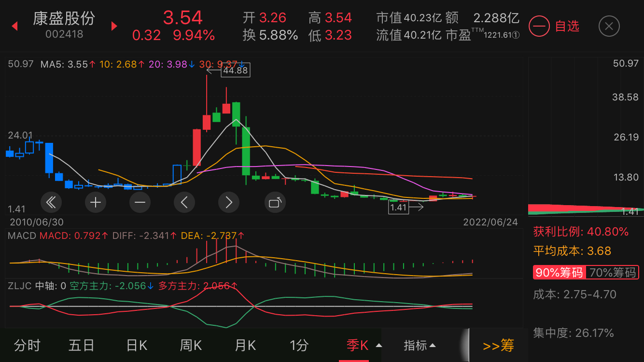Jump to earliest candles with double-left arrow
The width and height of the screenshot is (644, 362).
click(x=51, y=202)
